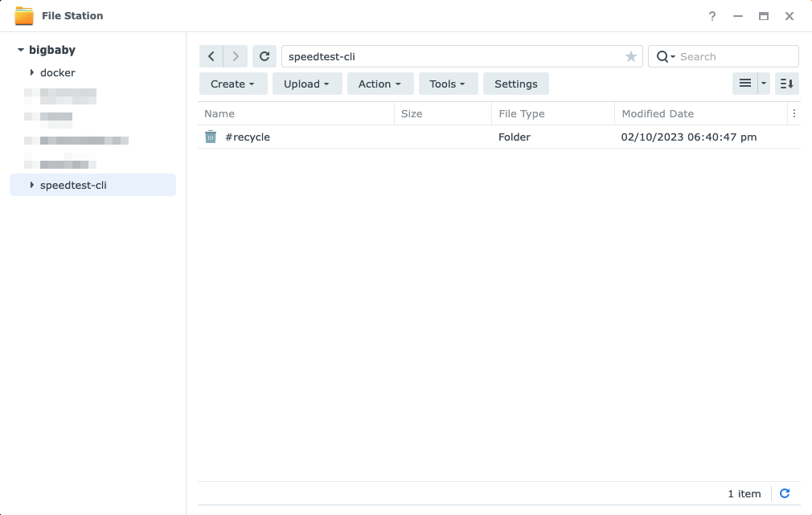This screenshot has height=515, width=812.
Task: Click the #recycle trash bin icon
Action: coord(211,137)
